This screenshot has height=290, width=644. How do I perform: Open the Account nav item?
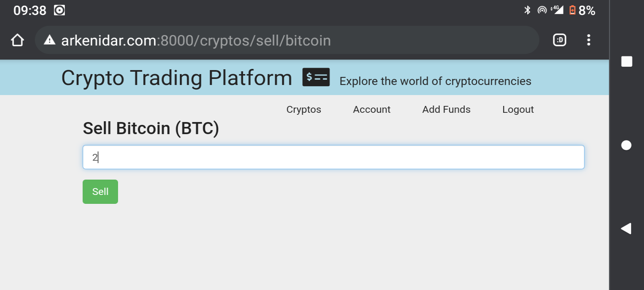[372, 110]
